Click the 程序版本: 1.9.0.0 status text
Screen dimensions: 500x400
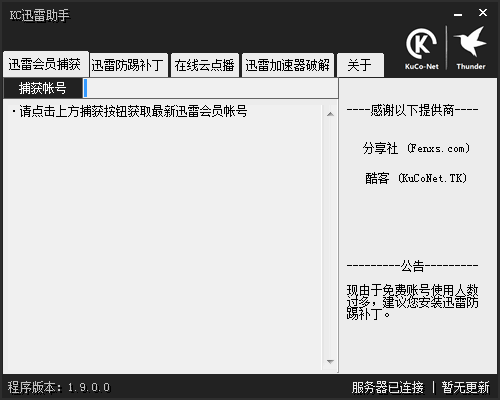[x=59, y=387]
